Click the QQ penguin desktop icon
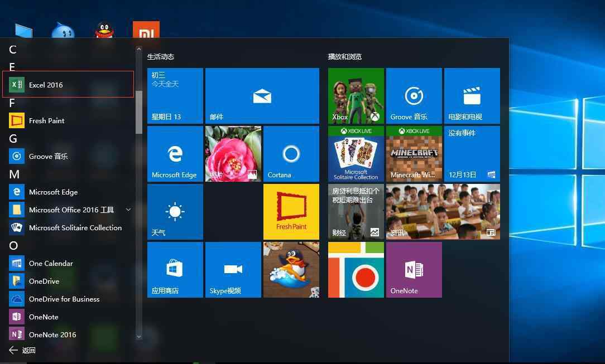The image size is (605, 364). [x=104, y=30]
